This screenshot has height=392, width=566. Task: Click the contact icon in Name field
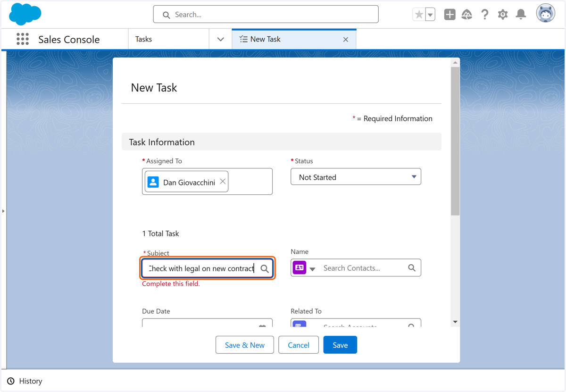coord(300,267)
